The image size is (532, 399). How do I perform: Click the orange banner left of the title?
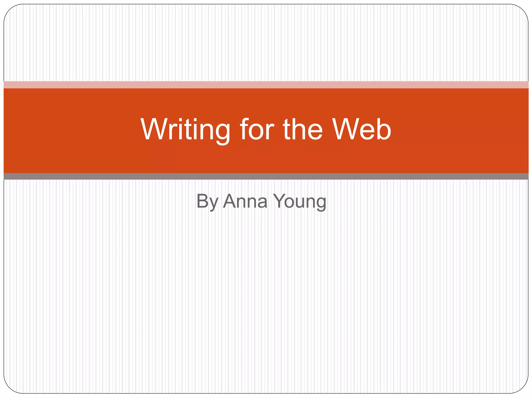(70, 130)
